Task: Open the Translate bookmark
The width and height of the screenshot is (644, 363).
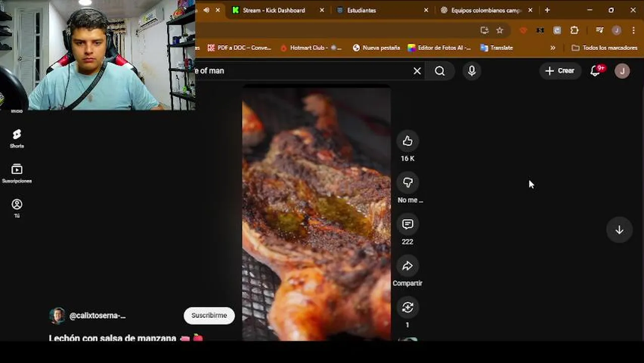Action: (497, 48)
